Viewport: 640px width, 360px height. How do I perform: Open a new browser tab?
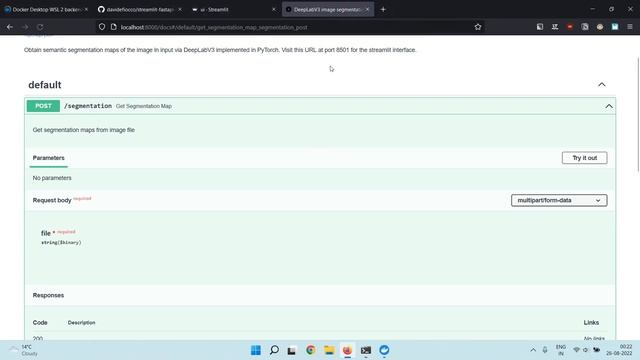383,9
